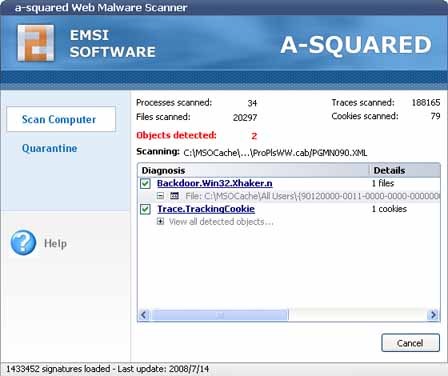Expand the View all detected objects node
The image size is (448, 376).
tap(160, 221)
